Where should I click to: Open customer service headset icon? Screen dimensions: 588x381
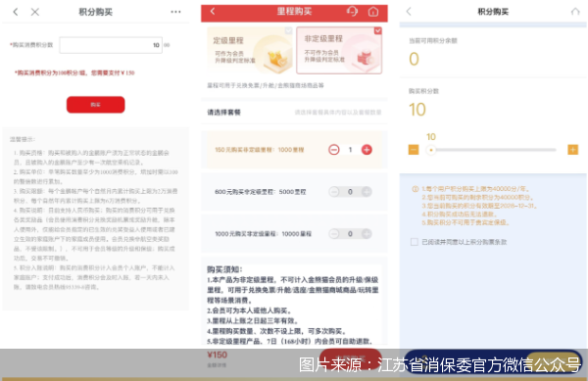coord(352,11)
